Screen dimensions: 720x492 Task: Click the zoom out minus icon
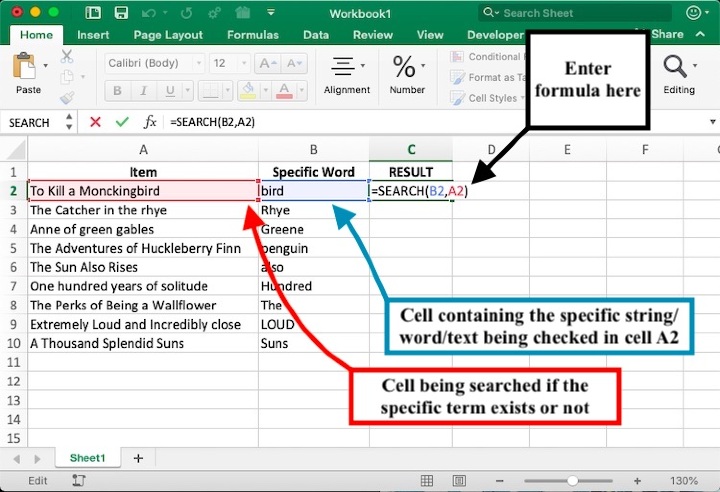(x=500, y=481)
